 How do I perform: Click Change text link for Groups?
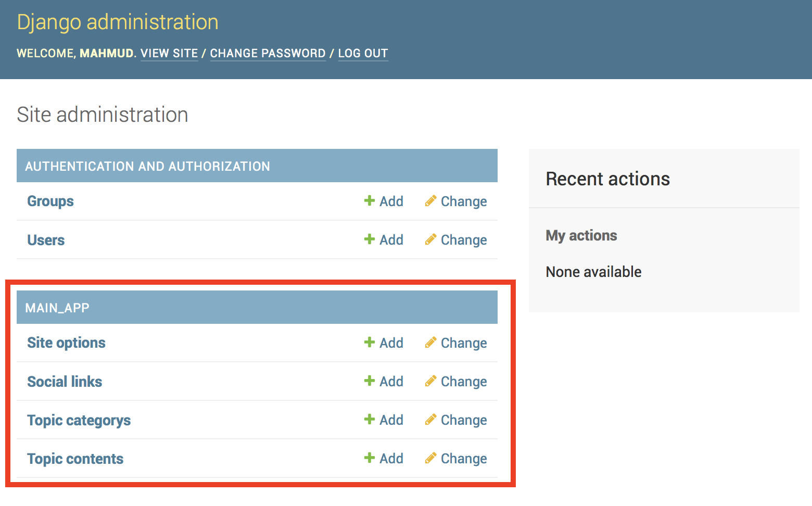tap(464, 201)
